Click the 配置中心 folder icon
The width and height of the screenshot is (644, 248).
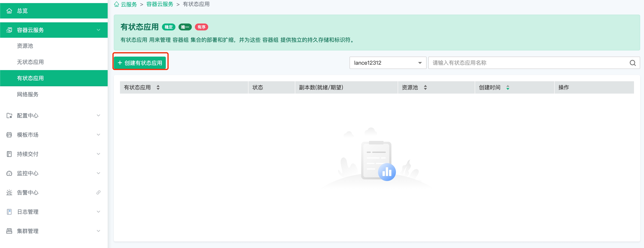point(9,116)
